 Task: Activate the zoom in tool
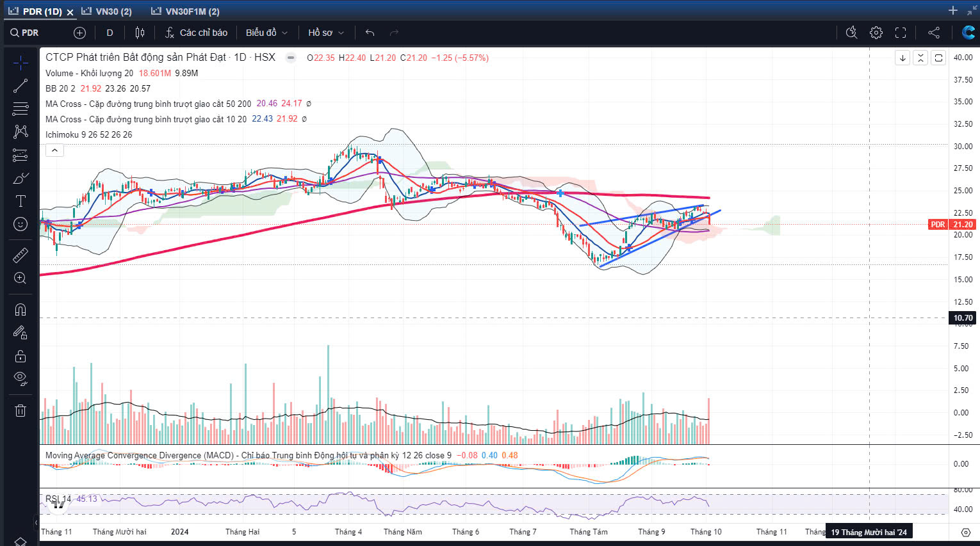click(20, 278)
